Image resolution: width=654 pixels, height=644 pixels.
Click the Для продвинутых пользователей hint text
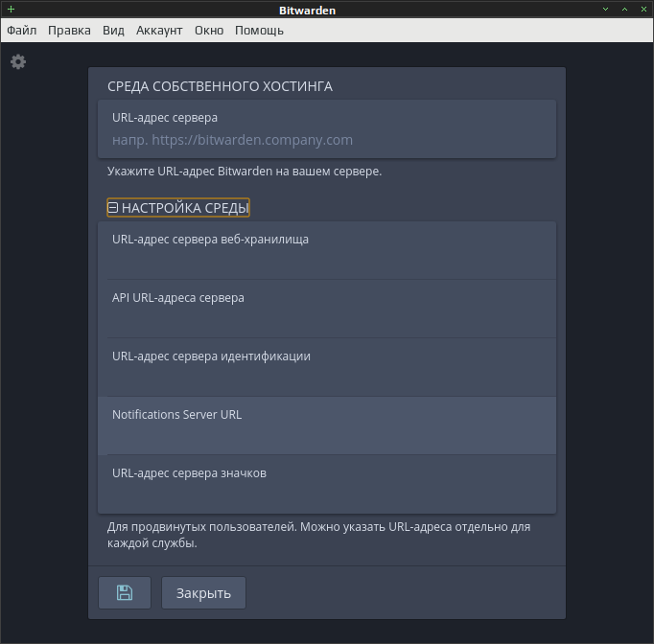point(318,535)
